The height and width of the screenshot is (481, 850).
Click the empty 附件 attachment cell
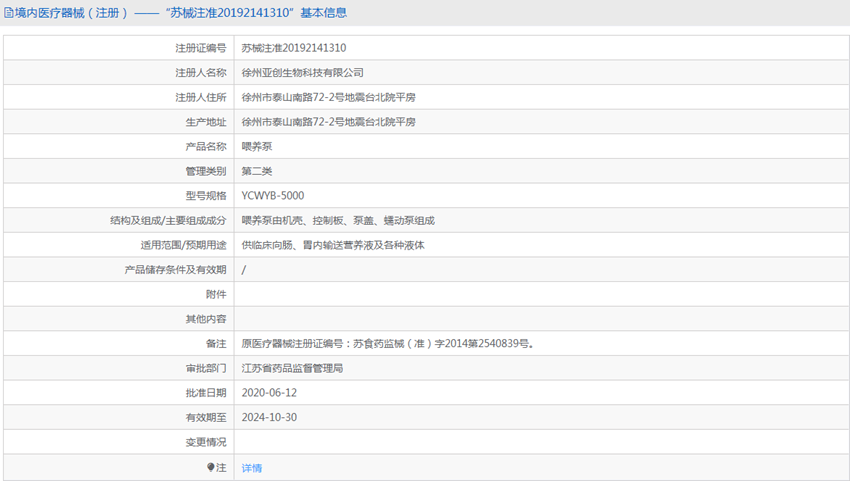(542, 294)
